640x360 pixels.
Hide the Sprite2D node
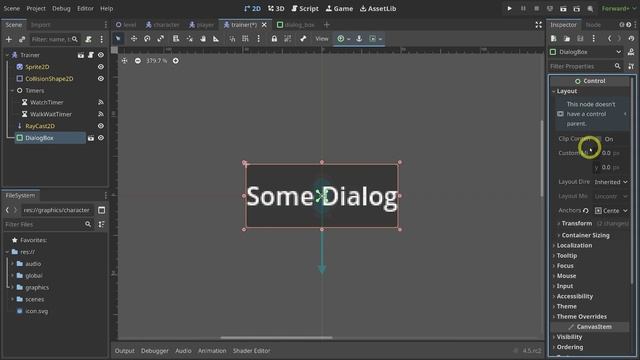tap(101, 67)
